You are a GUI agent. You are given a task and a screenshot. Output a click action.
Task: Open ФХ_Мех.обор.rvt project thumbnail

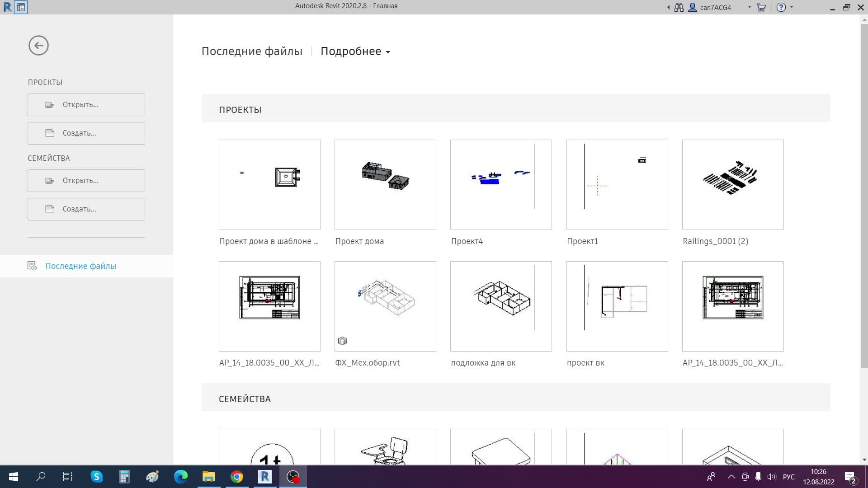tap(385, 306)
